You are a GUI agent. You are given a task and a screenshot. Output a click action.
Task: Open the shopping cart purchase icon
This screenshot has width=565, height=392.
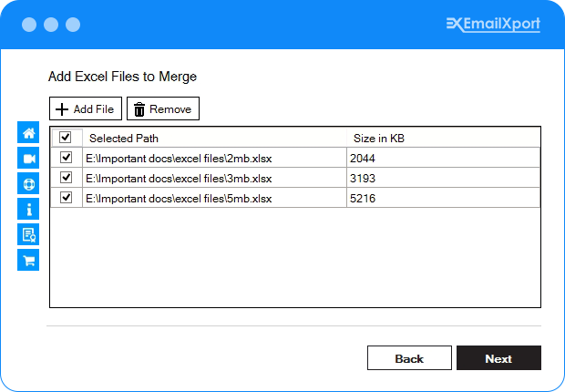[x=28, y=260]
